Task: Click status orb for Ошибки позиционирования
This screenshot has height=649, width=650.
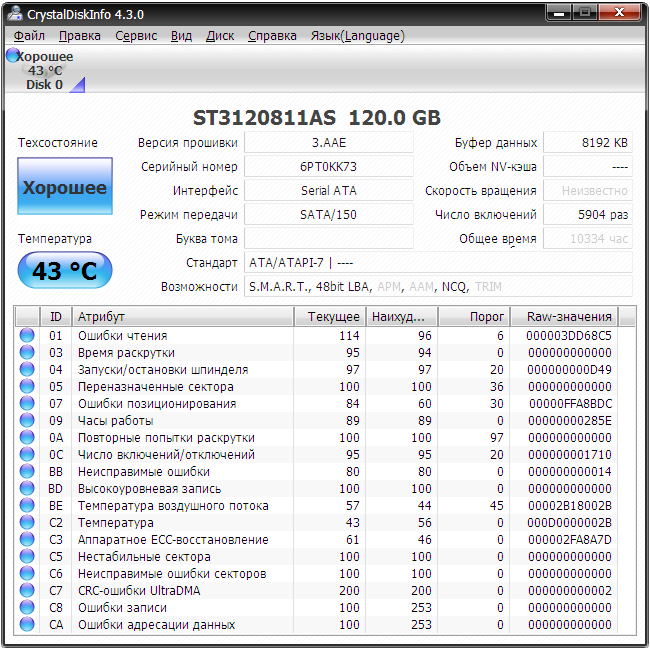Action: pos(27,403)
